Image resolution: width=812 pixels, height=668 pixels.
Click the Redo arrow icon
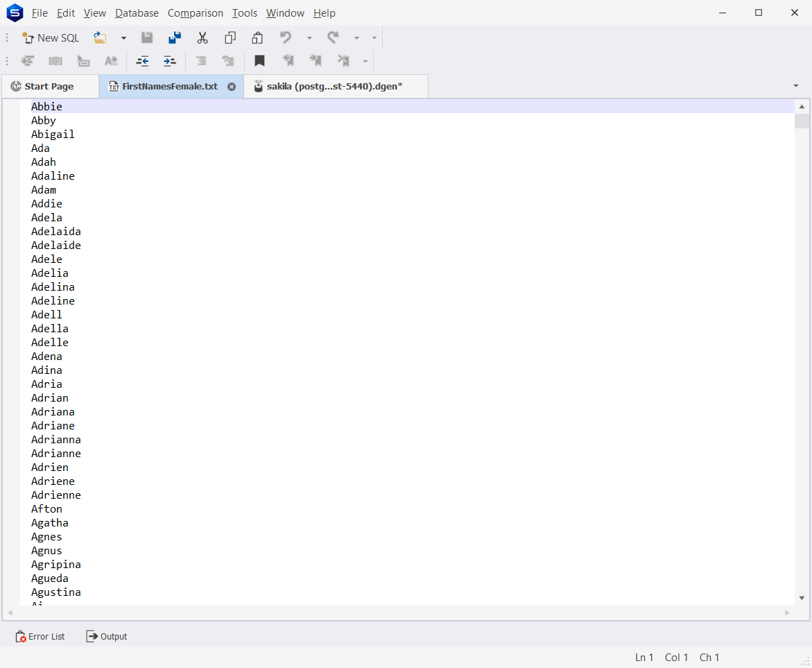point(333,38)
